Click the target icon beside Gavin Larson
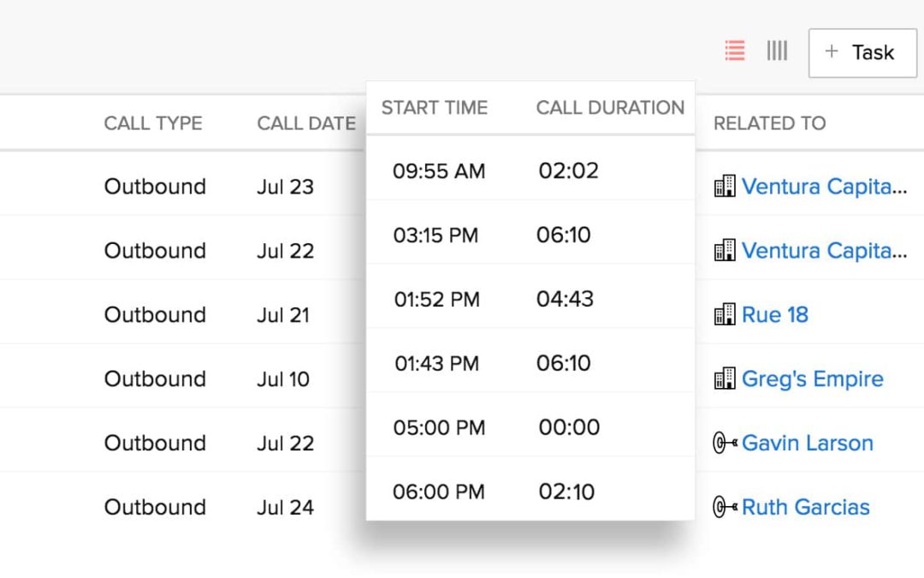 (725, 443)
